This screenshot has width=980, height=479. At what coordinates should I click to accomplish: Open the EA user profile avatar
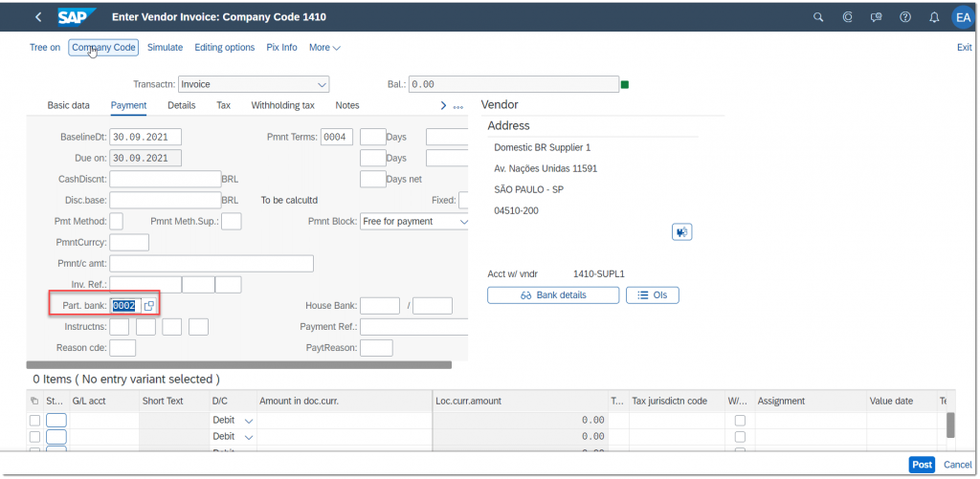click(x=963, y=17)
